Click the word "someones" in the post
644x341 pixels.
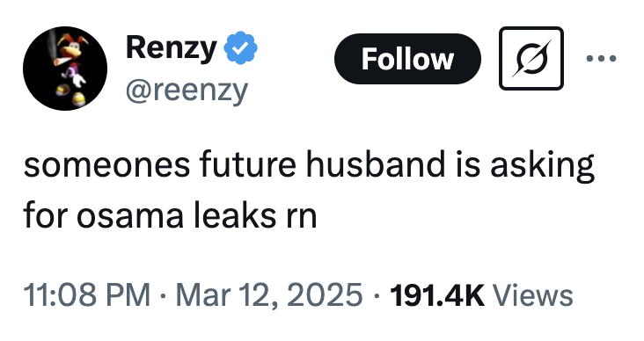[106, 165]
